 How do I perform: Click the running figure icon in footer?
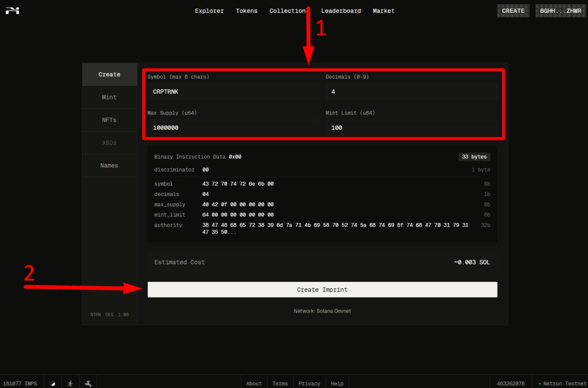click(x=70, y=383)
